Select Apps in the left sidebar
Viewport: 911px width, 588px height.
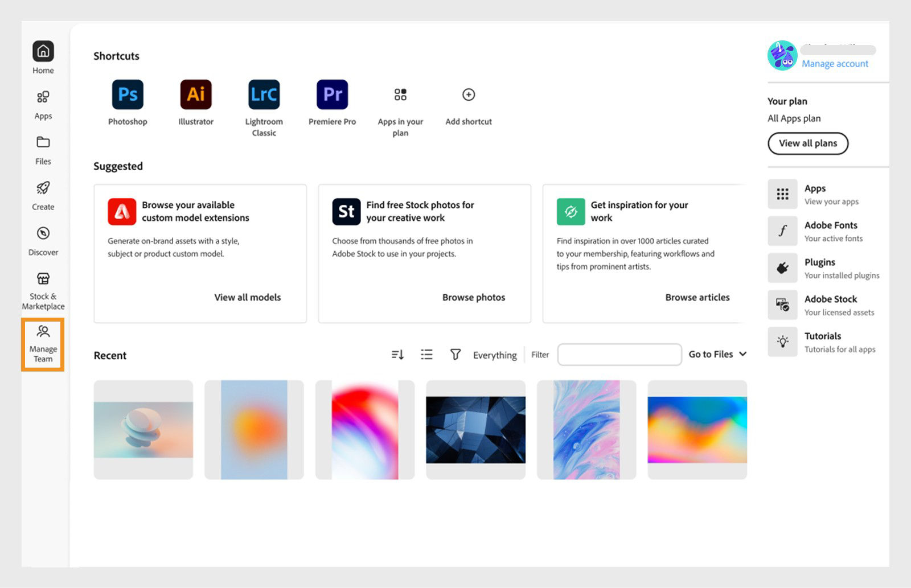point(43,105)
